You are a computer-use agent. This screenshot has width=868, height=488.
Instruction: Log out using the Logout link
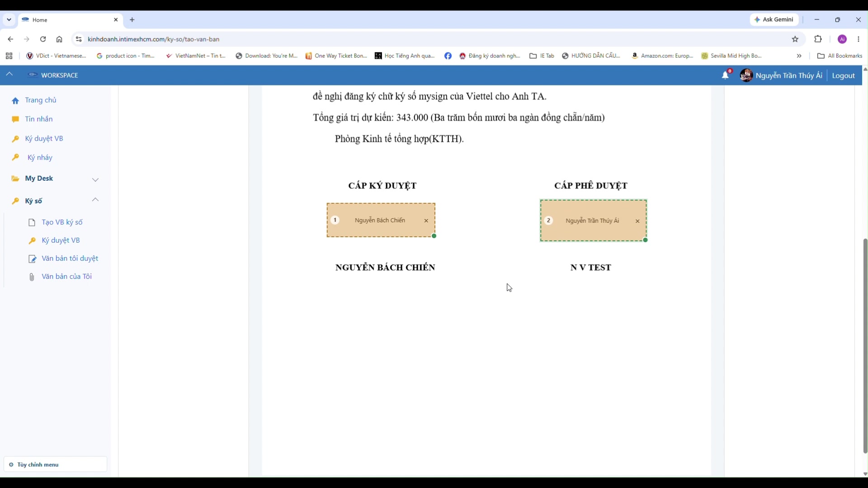tap(844, 75)
